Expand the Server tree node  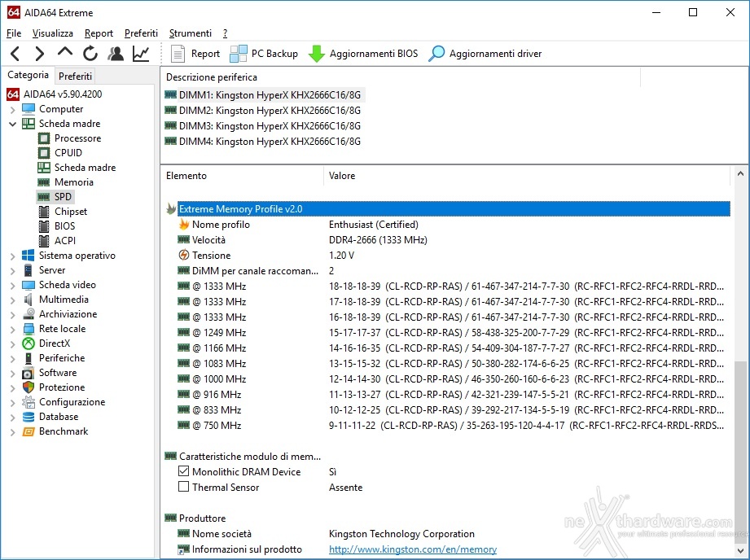(x=12, y=271)
